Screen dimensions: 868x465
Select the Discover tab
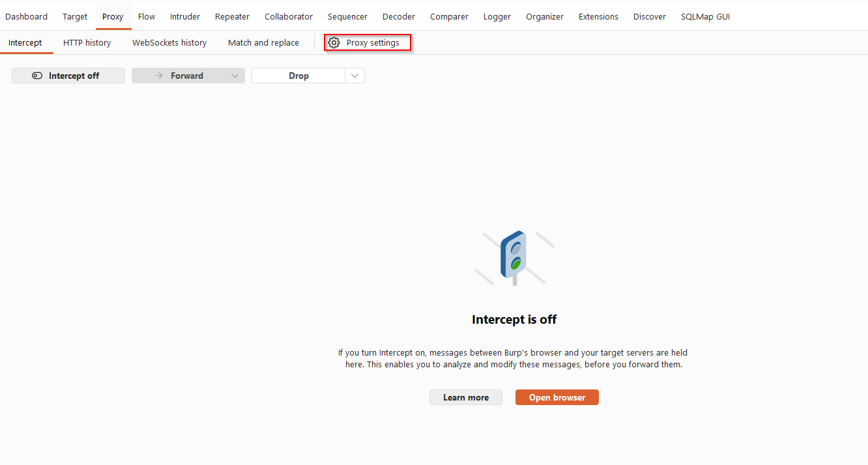click(650, 16)
